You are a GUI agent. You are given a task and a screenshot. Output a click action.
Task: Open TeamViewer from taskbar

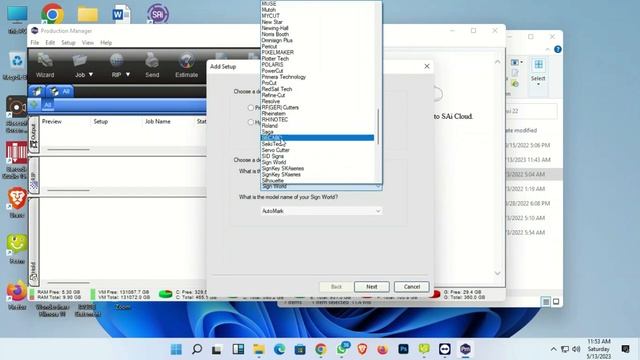point(444,349)
